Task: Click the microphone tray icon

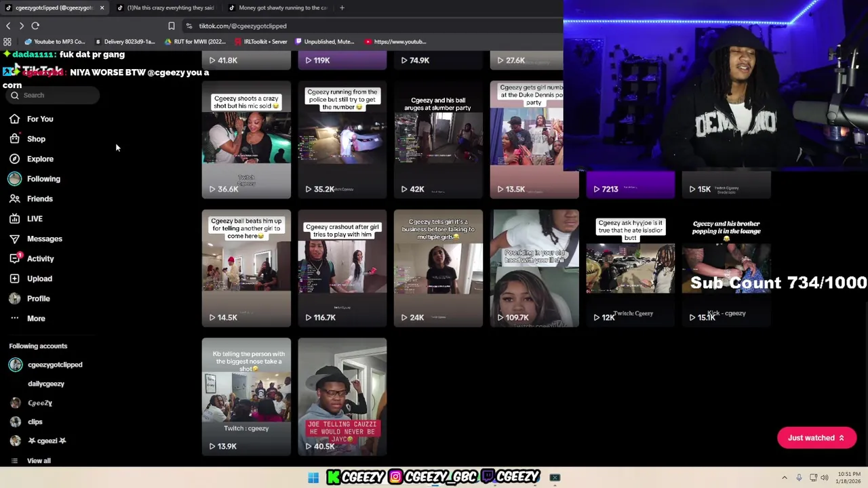Action: 799,478
